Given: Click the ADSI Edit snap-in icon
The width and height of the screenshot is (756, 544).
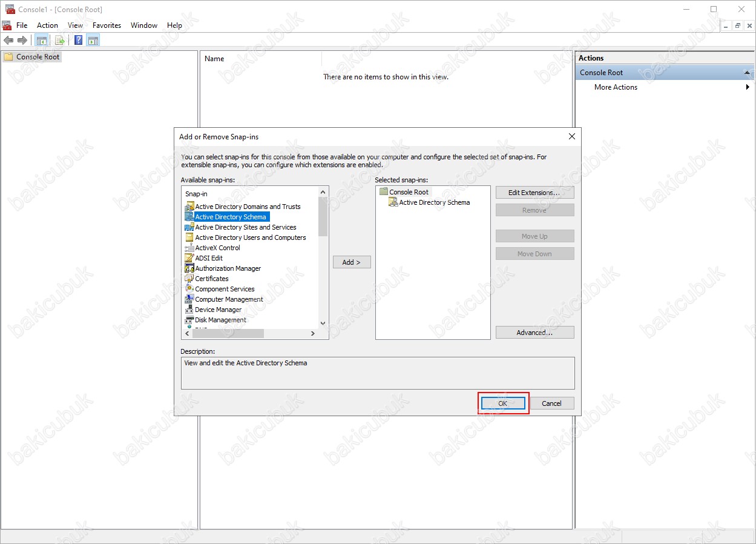Looking at the screenshot, I should coord(189,258).
